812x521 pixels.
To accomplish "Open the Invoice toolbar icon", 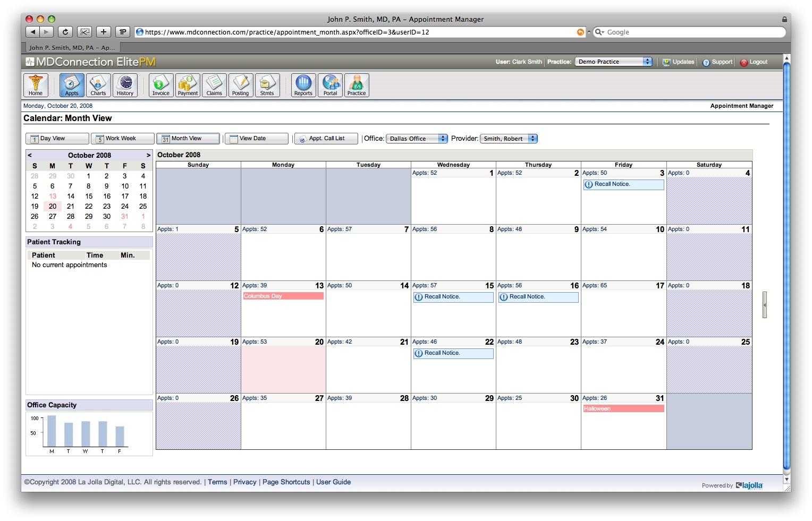I will [x=161, y=85].
